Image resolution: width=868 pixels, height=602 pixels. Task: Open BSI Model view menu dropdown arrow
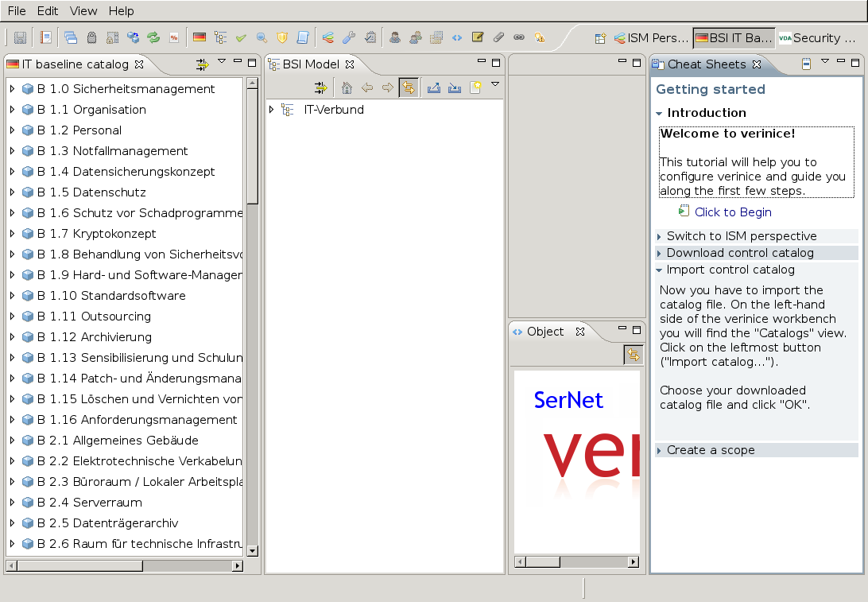pos(495,84)
